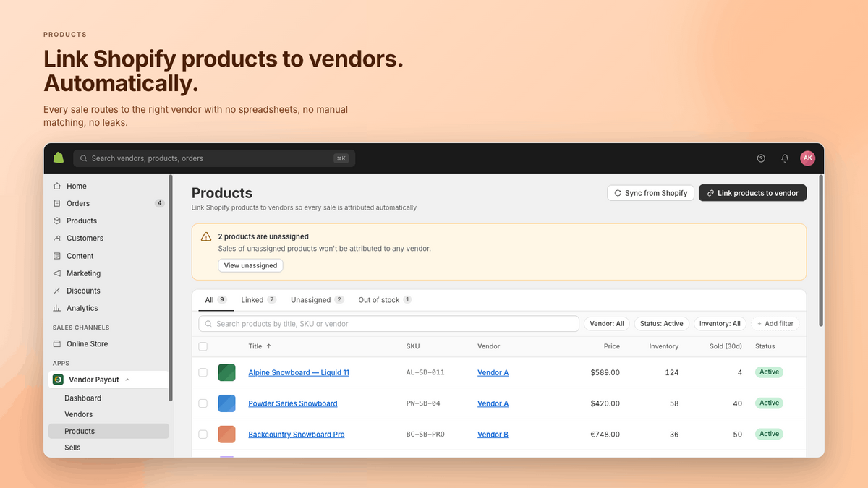
Task: Click the View unassigned button
Action: pyautogui.click(x=250, y=265)
